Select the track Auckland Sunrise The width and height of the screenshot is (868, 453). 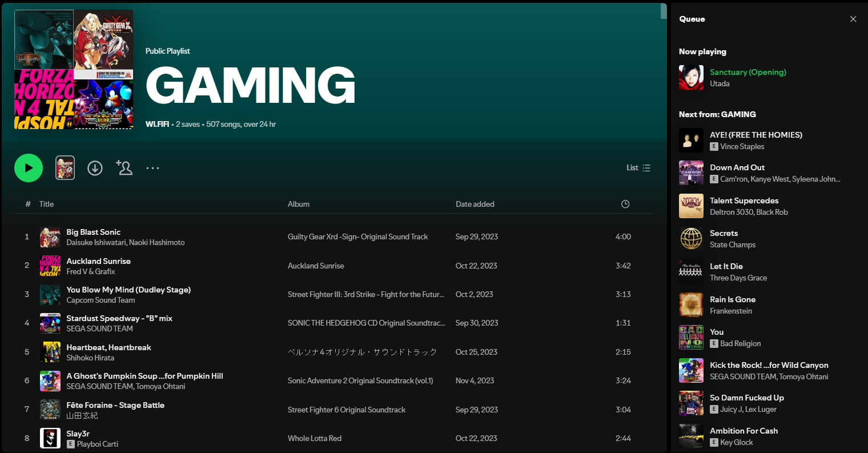pyautogui.click(x=98, y=261)
